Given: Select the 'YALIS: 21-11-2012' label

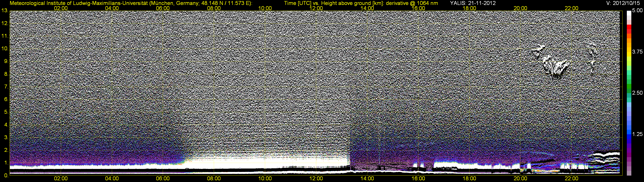Looking at the screenshot, I should tap(473, 3).
